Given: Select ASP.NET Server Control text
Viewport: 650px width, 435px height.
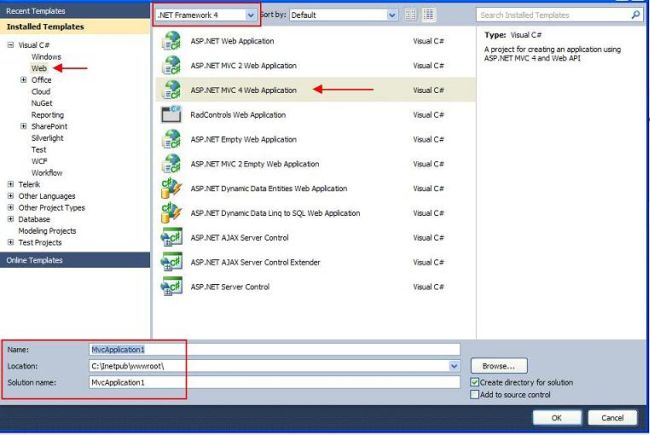Looking at the screenshot, I should tap(230, 287).
